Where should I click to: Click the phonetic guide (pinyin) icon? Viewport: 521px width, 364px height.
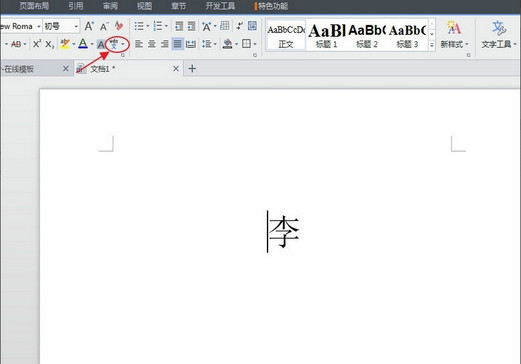(114, 44)
